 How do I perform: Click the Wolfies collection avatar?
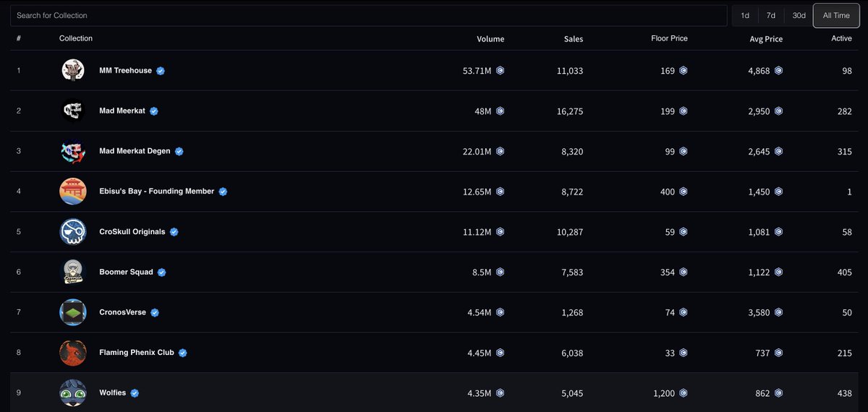(72, 393)
